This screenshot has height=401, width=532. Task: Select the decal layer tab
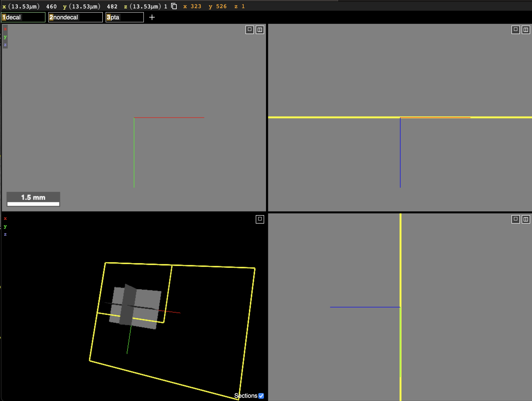23,17
